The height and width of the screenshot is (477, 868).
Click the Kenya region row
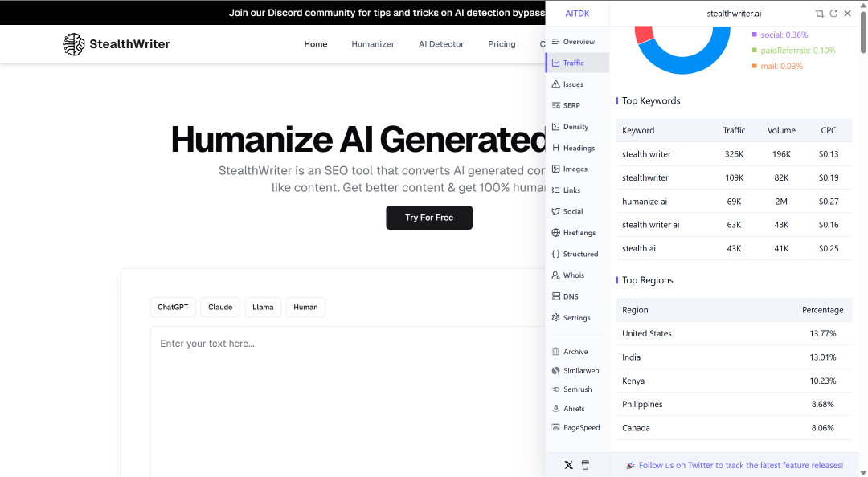coord(734,381)
